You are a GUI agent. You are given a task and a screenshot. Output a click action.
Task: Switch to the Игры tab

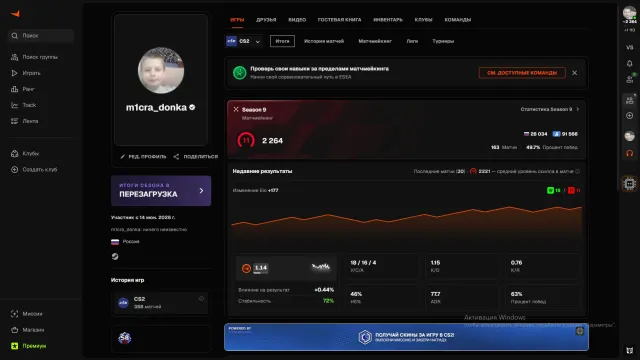[x=237, y=20]
